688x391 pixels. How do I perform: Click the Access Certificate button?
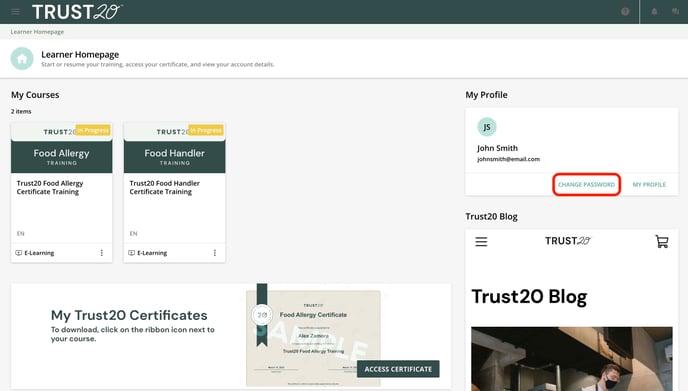click(x=398, y=369)
